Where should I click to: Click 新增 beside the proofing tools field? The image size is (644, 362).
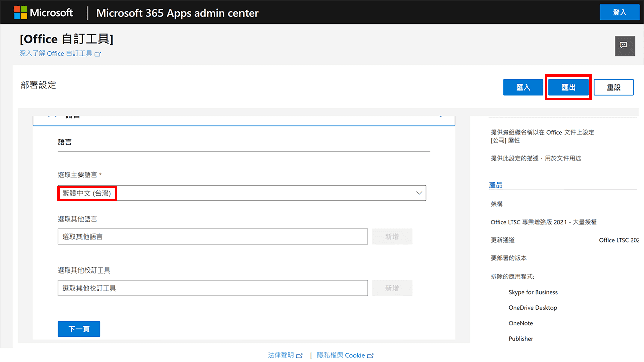(x=392, y=288)
